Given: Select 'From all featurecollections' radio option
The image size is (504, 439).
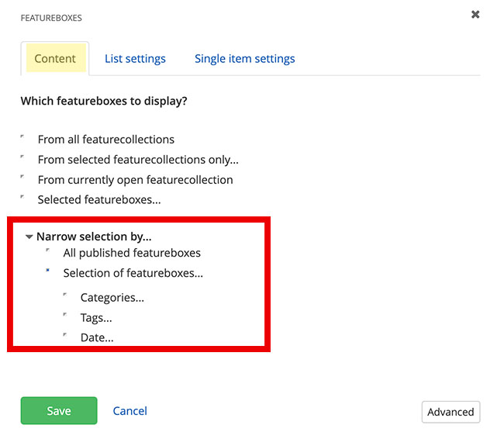Looking at the screenshot, I should pos(23,138).
